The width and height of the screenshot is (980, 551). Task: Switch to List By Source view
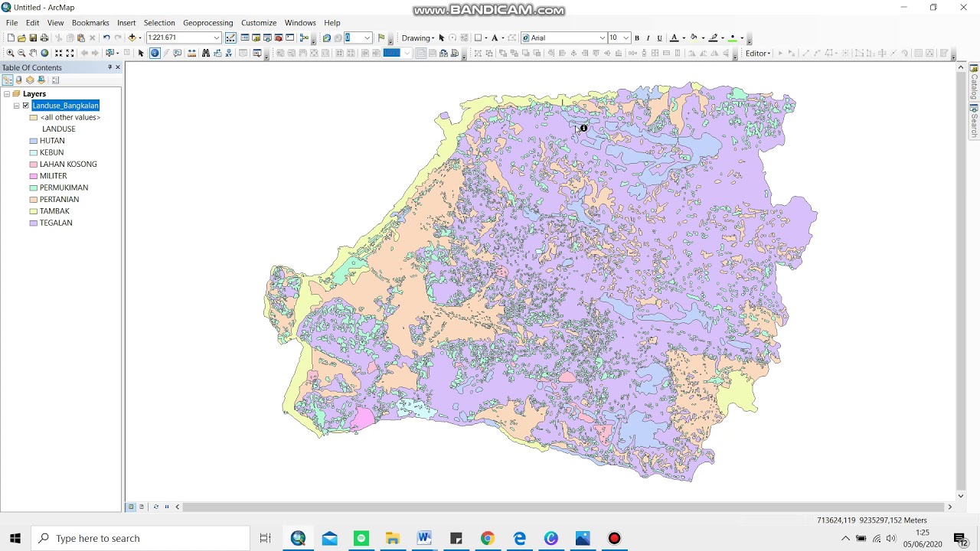pos(19,80)
